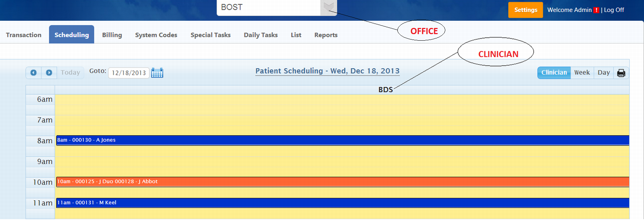The width and height of the screenshot is (644, 221).
Task: Click the Log Off link
Action: pos(614,10)
